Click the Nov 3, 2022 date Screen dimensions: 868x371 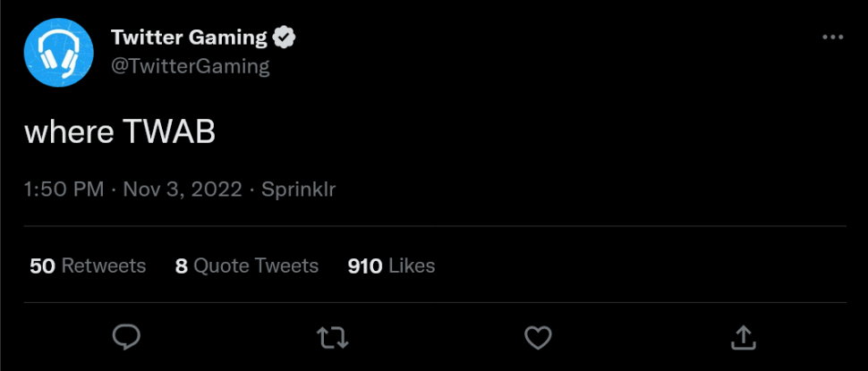183,190
